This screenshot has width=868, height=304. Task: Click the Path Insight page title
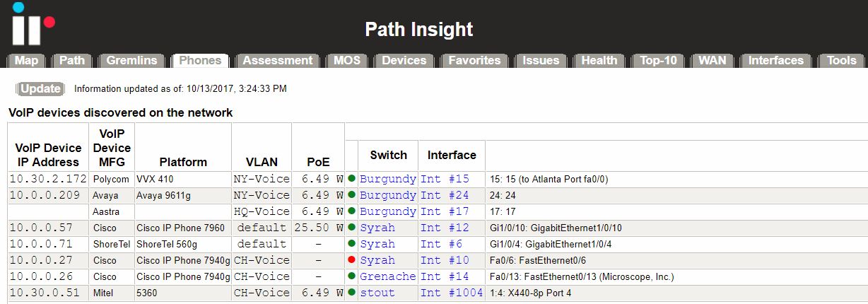(419, 29)
